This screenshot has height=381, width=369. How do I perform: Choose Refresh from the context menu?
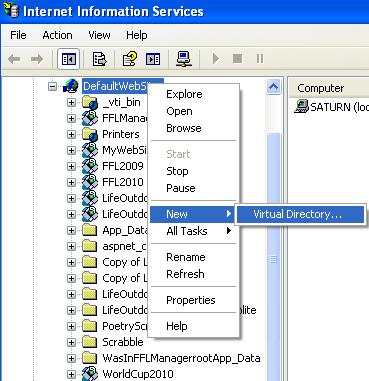[x=193, y=274]
